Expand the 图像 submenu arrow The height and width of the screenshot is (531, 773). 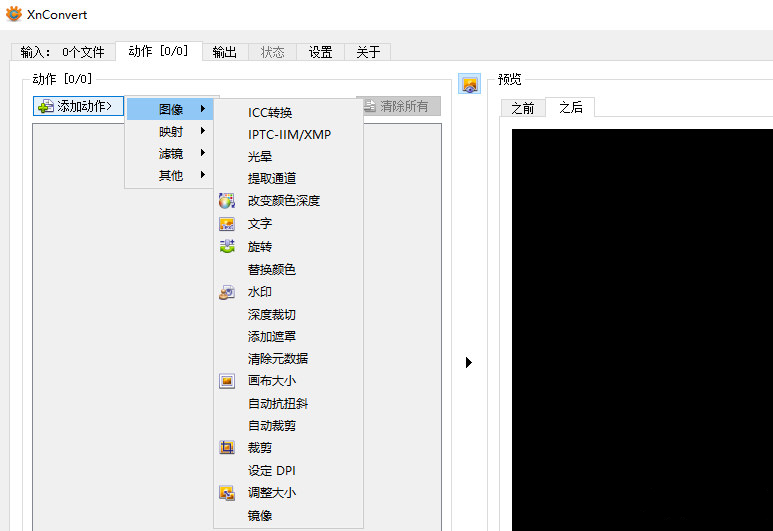click(x=203, y=108)
